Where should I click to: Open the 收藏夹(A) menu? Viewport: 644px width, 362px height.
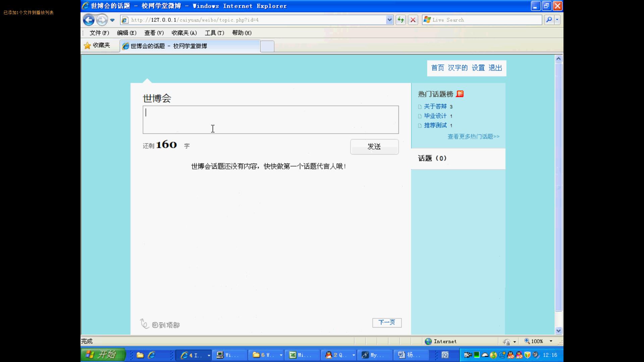(x=184, y=33)
